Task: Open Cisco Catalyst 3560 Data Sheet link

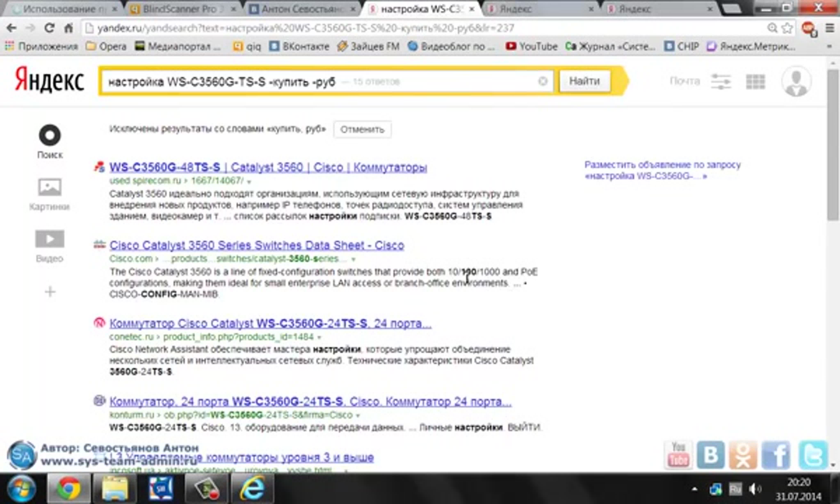Action: pyautogui.click(x=257, y=245)
